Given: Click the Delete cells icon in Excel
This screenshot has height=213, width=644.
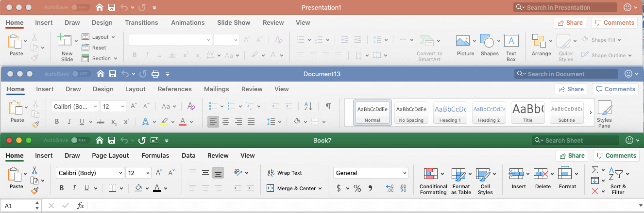Looking at the screenshot, I should coord(541,174).
